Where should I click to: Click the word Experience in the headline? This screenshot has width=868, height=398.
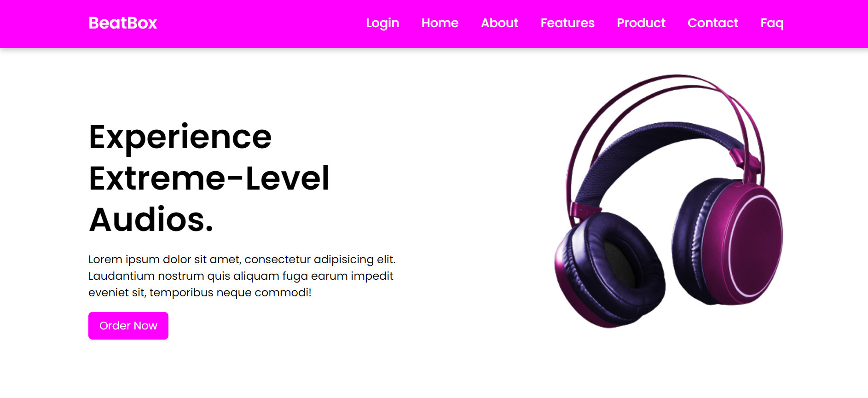click(180, 137)
